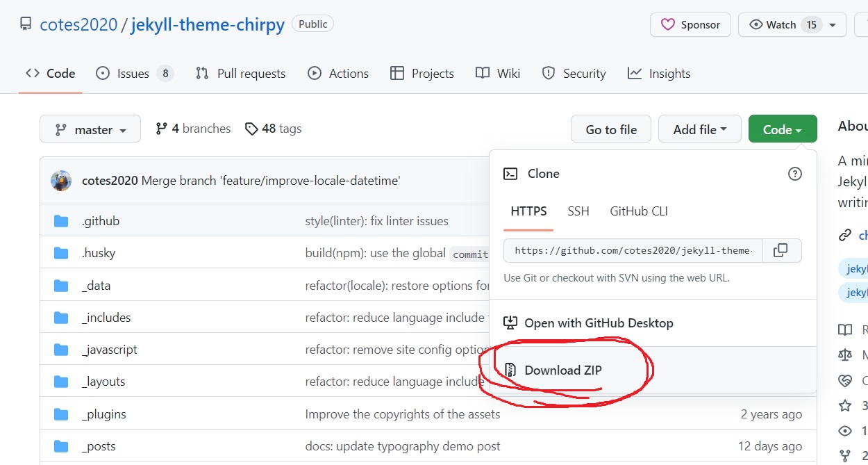Go to the Actions tab

pos(338,73)
